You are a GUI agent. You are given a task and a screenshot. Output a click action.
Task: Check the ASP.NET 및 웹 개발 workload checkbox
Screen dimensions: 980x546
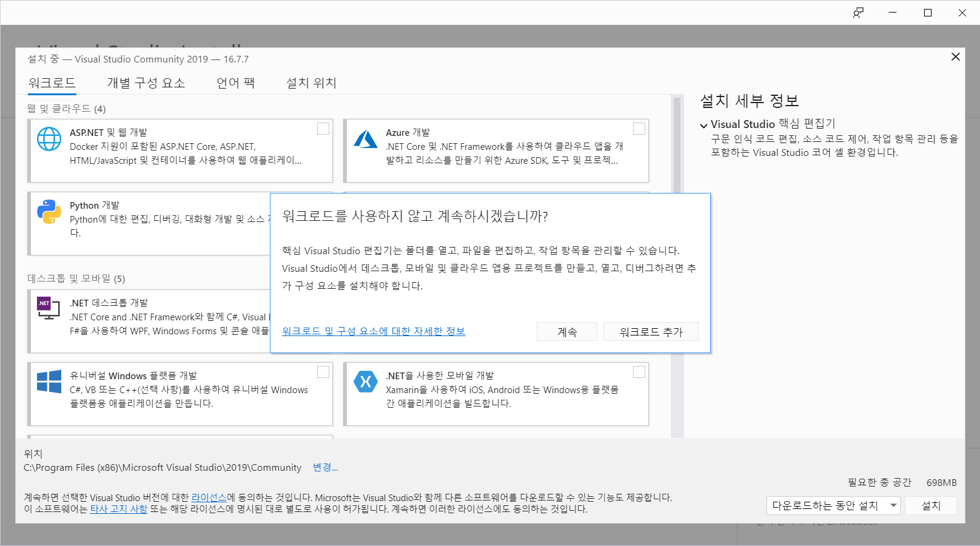(323, 129)
